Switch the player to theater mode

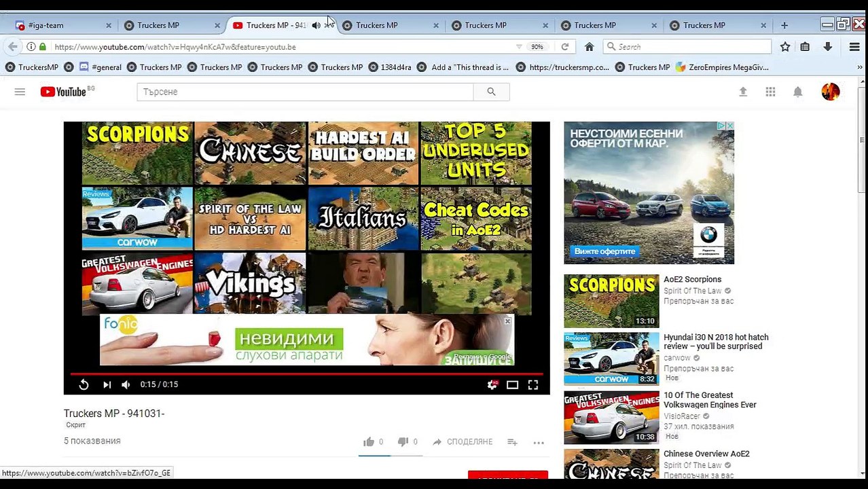pos(512,384)
